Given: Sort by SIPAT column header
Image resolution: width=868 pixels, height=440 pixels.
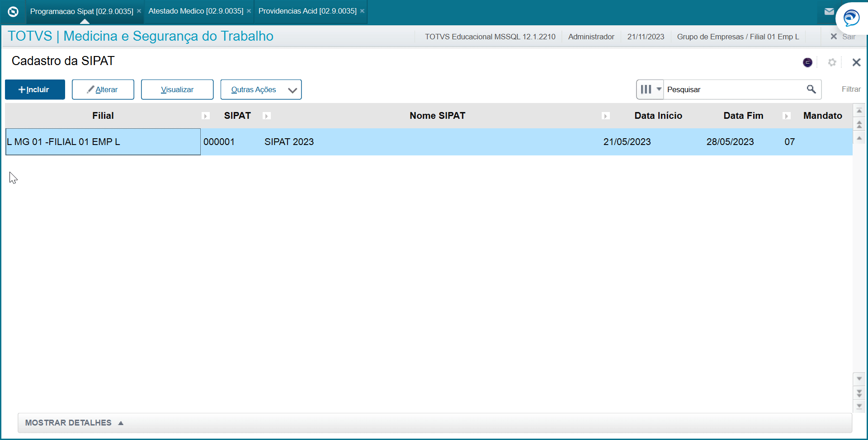Looking at the screenshot, I should click(x=237, y=116).
